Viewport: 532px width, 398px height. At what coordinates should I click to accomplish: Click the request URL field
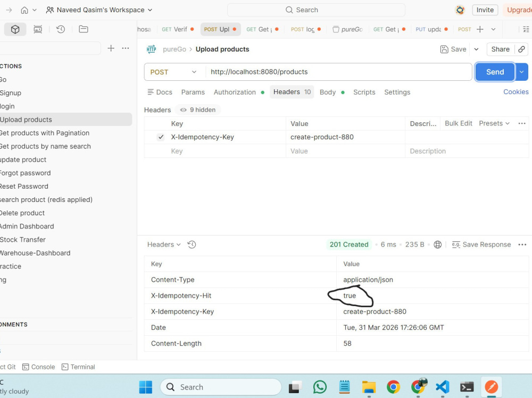click(338, 72)
